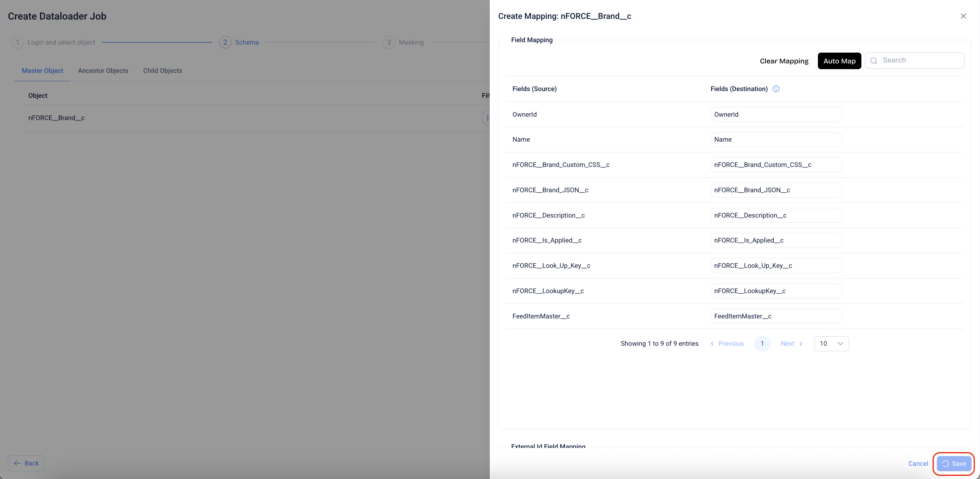Switch to the Child Objects tab

coord(162,71)
